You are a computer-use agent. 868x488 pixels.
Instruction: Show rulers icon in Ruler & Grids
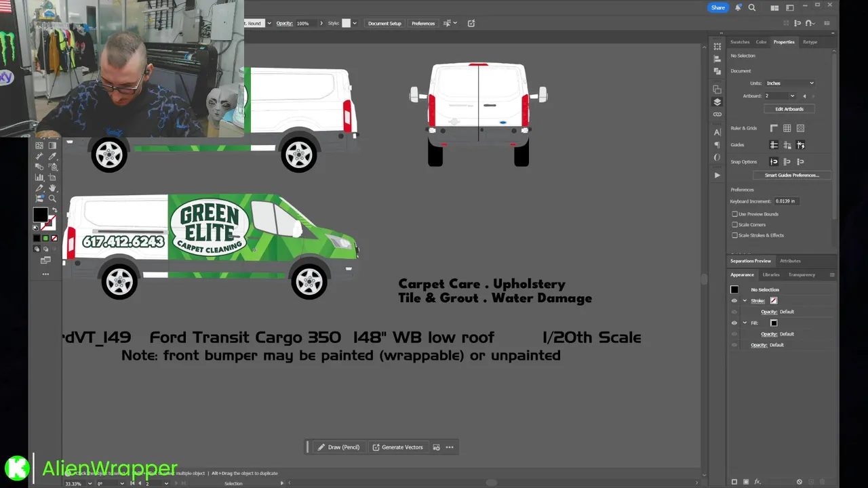pos(774,128)
